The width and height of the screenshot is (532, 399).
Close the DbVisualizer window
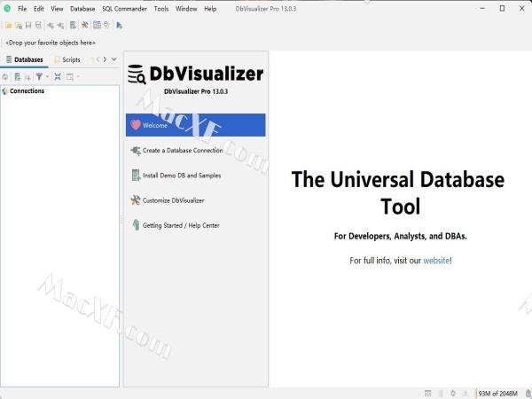pyautogui.click(x=522, y=9)
